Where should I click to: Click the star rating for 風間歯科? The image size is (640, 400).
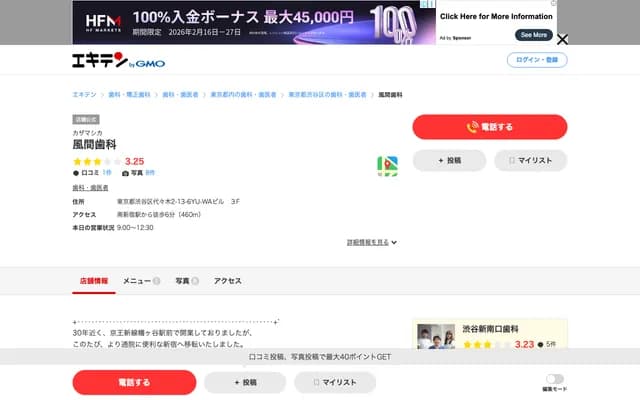[x=96, y=161]
